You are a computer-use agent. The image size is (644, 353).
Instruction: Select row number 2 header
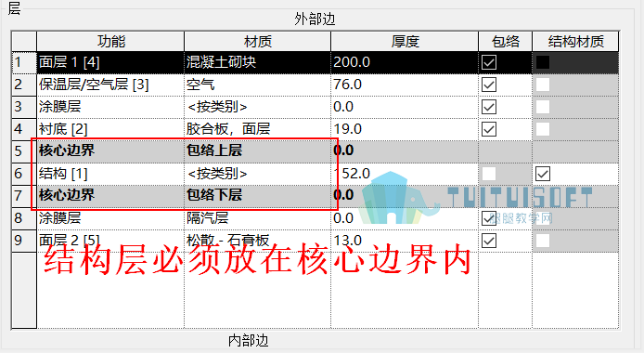point(24,85)
